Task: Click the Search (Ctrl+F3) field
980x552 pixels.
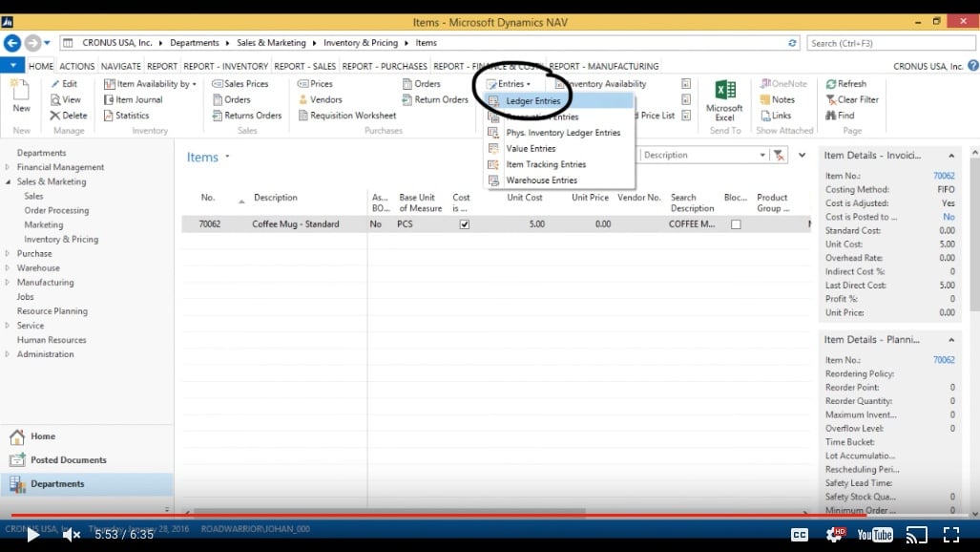Action: point(891,43)
